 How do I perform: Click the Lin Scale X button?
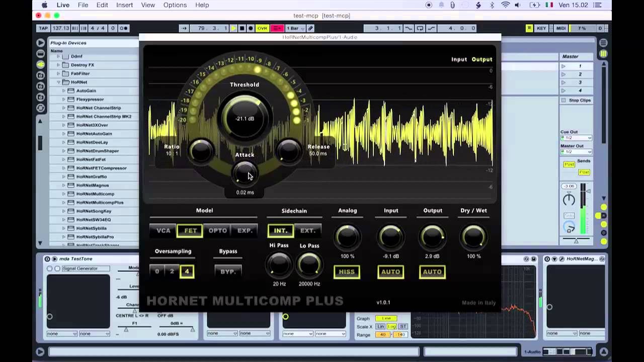point(380,327)
